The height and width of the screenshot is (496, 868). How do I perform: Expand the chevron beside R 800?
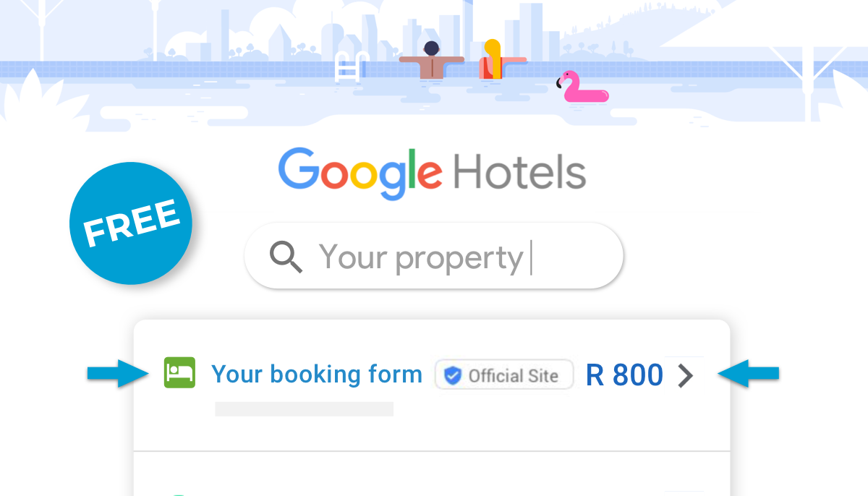(x=686, y=375)
